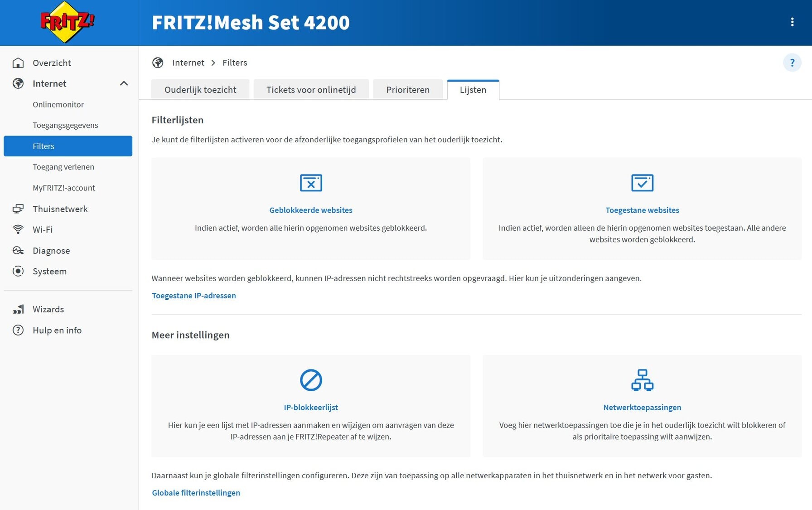Open the Toegestane IP-adressen link
The height and width of the screenshot is (510, 812).
pos(194,296)
